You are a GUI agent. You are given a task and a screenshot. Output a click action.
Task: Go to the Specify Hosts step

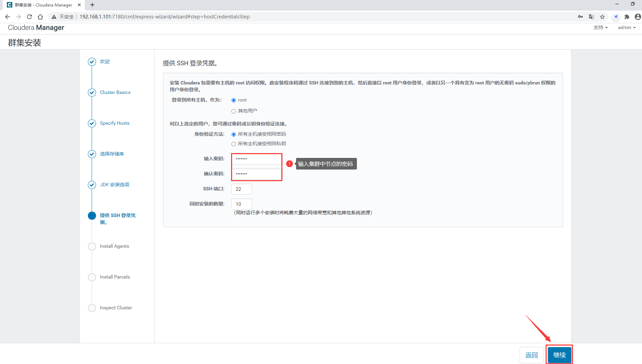click(115, 123)
